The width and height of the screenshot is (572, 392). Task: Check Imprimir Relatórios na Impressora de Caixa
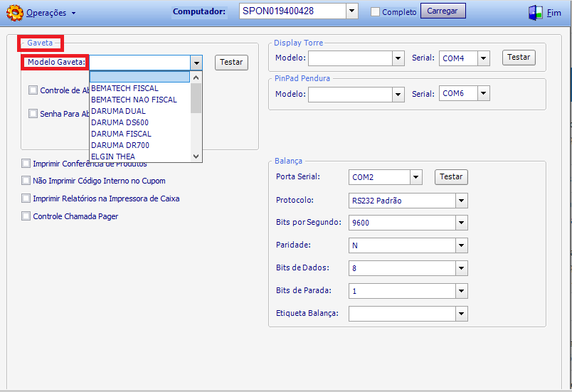coord(26,198)
